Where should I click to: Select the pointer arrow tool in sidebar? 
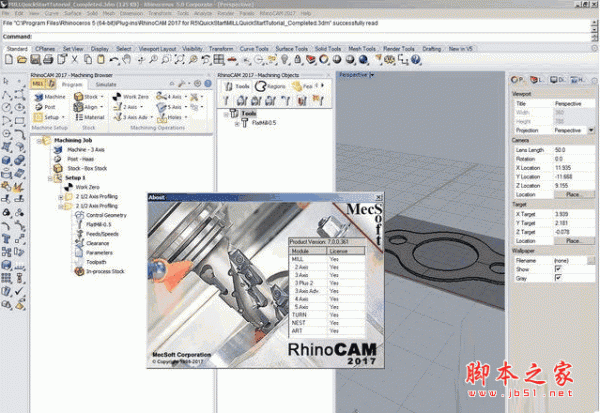coord(6,81)
